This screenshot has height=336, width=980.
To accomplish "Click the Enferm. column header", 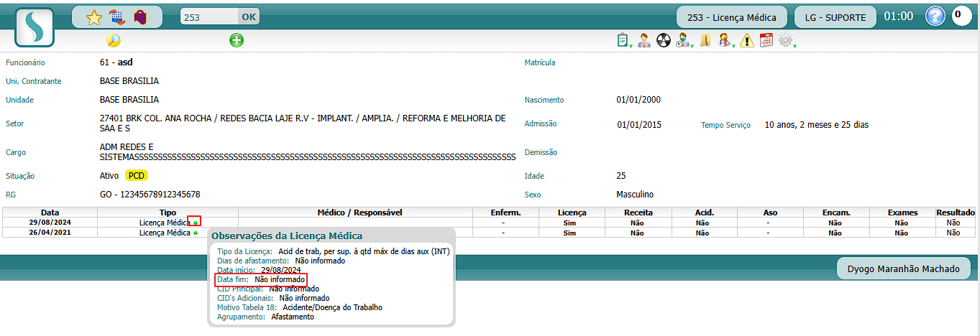I will tap(505, 213).
